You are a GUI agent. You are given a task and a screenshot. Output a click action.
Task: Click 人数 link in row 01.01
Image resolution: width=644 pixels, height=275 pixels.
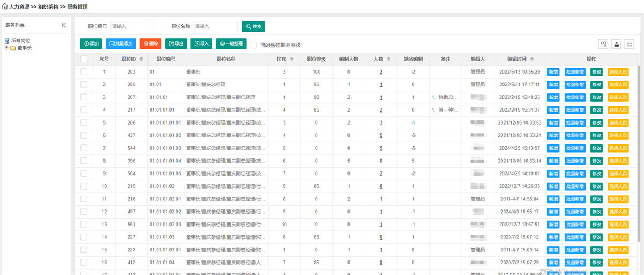click(381, 84)
